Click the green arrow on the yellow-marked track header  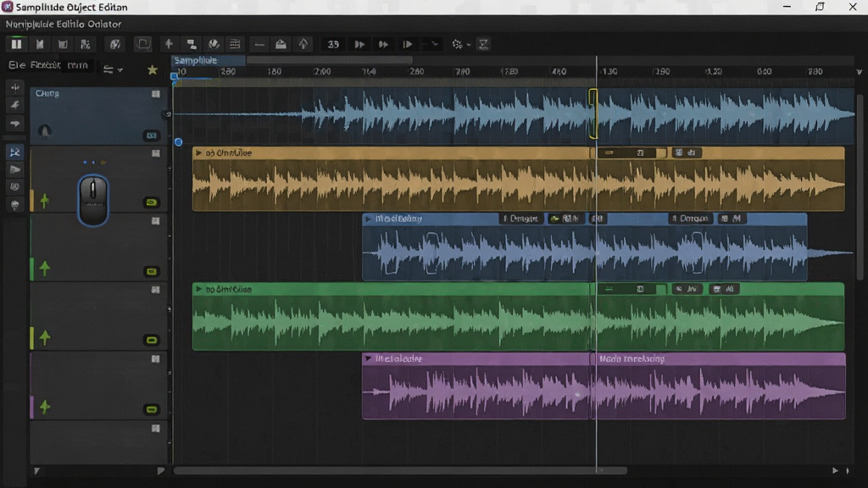[45, 337]
